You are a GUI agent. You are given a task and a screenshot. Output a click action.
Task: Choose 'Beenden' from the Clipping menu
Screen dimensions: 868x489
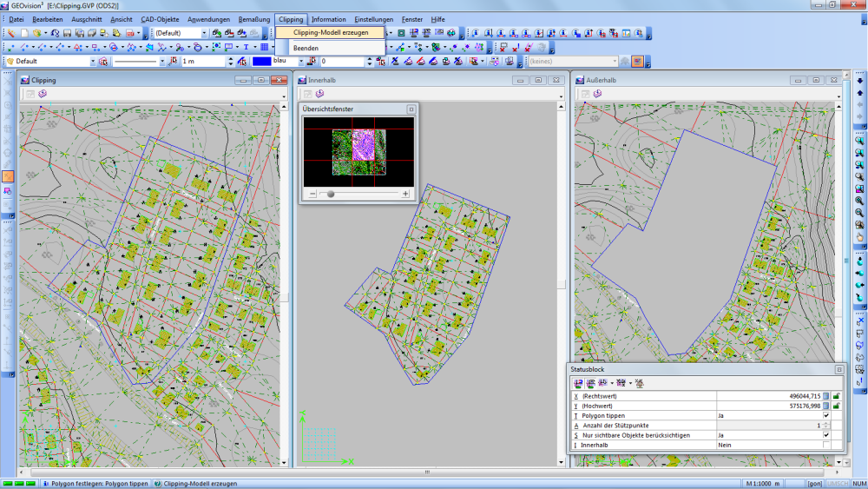point(306,48)
